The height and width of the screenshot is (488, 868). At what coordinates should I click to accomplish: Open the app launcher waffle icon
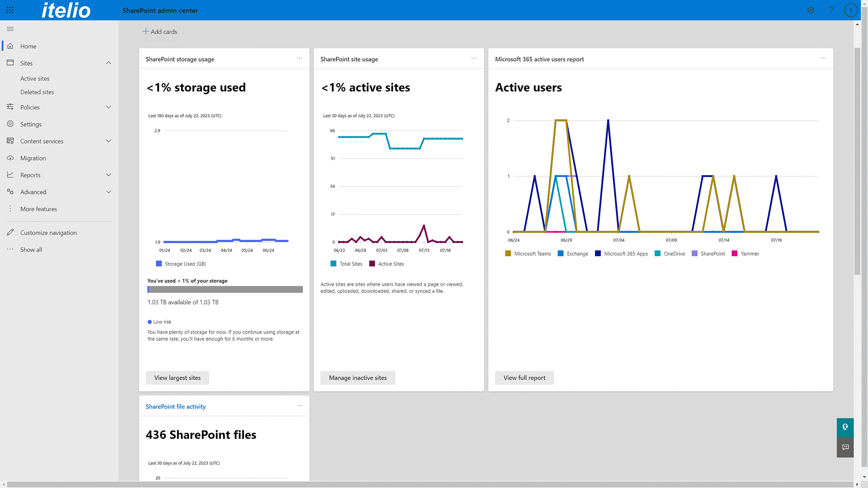10,10
